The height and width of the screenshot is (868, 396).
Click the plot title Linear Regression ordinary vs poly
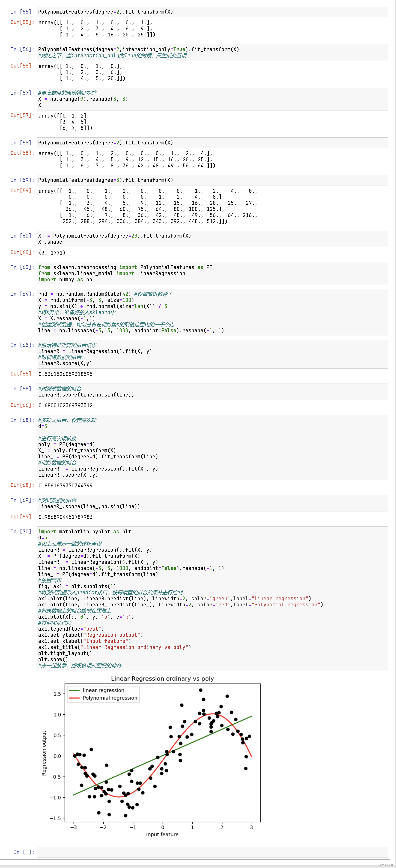coord(162,679)
